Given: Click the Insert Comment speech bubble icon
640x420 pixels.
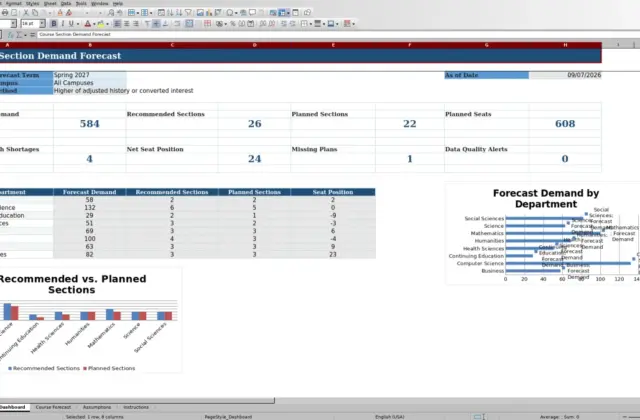Looking at the screenshot, I should pyautogui.click(x=253, y=13).
